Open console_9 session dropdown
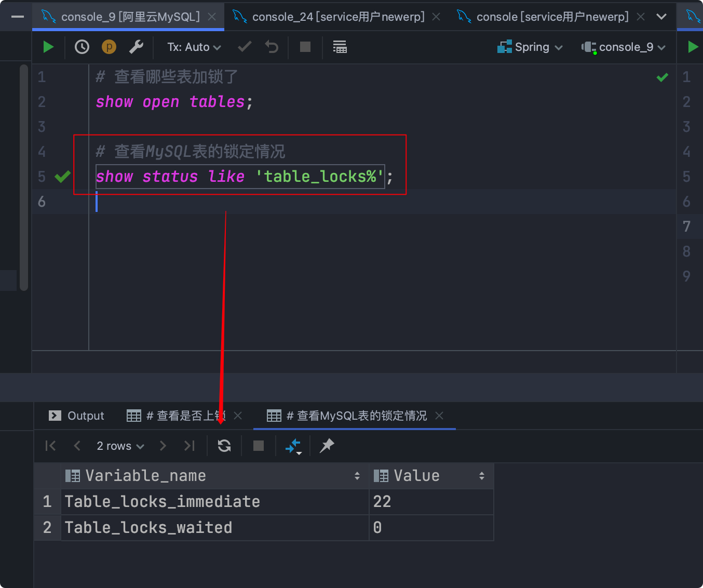This screenshot has width=703, height=588. click(624, 47)
